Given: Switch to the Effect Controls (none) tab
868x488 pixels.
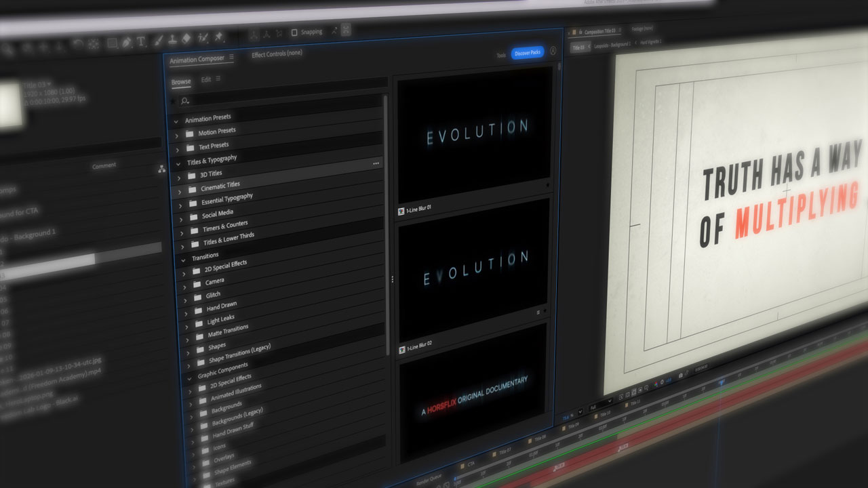Looking at the screenshot, I should click(x=277, y=54).
